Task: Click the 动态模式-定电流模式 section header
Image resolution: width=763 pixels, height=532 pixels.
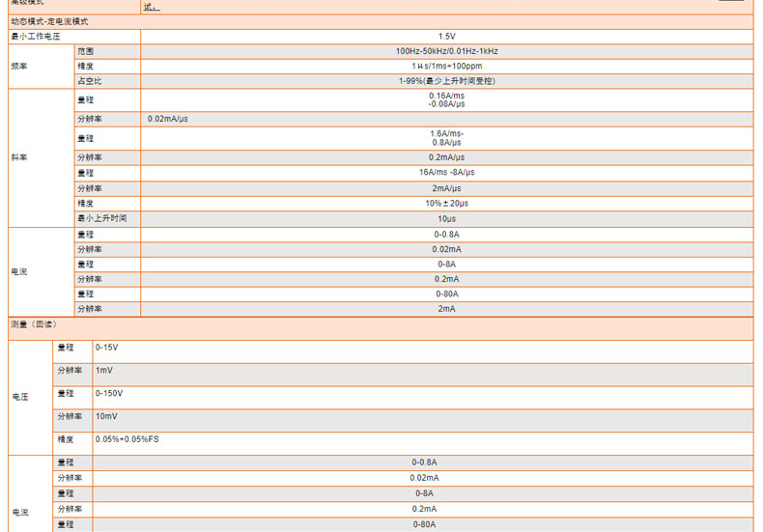Action: coord(48,20)
